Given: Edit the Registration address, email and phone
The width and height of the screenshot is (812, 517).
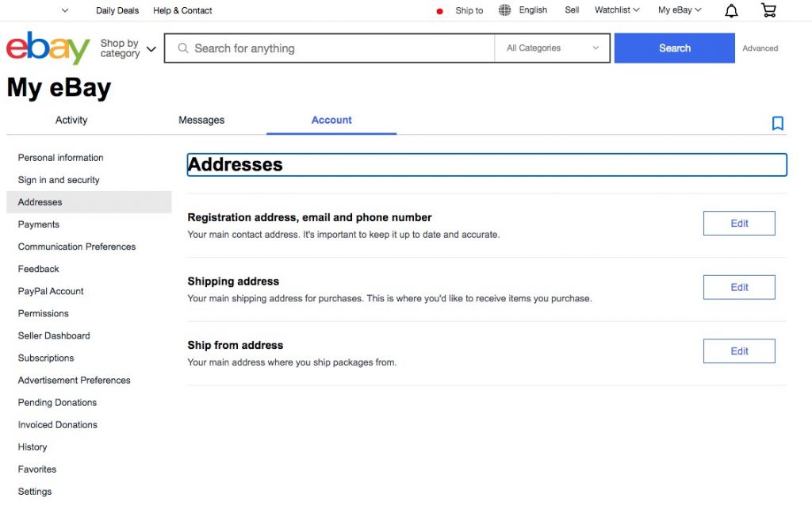Looking at the screenshot, I should 739,224.
